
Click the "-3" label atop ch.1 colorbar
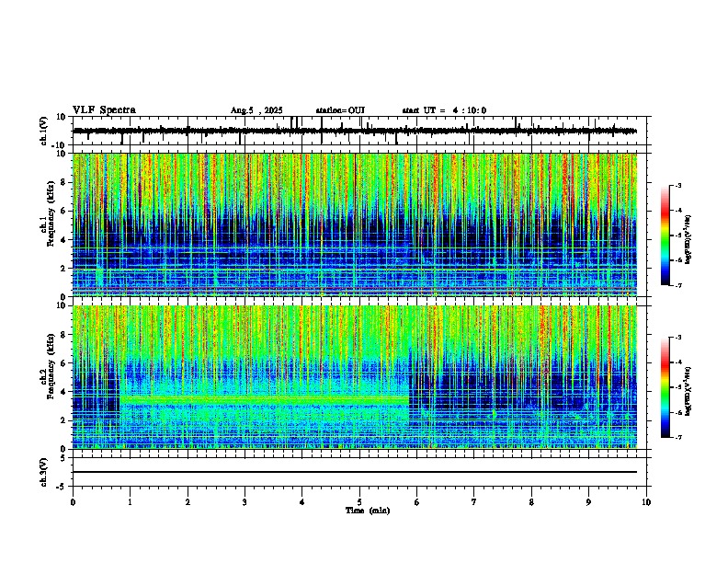coord(678,186)
